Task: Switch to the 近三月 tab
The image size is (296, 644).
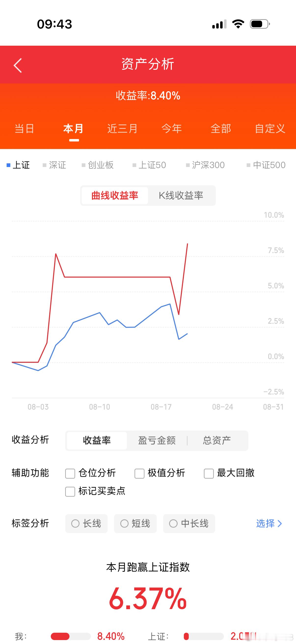Action: [x=122, y=128]
